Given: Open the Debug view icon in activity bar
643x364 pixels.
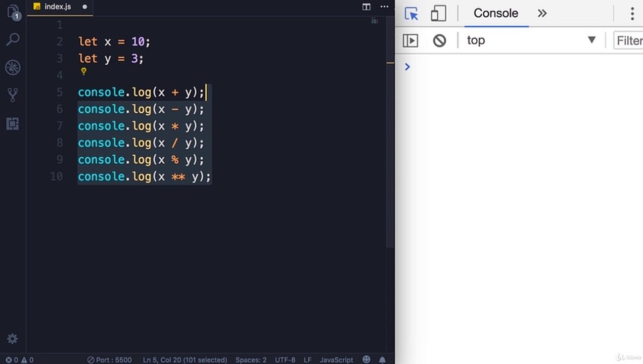Looking at the screenshot, I should (13, 67).
